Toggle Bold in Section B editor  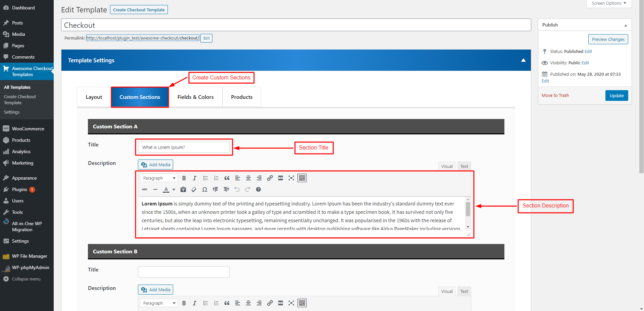click(x=184, y=303)
